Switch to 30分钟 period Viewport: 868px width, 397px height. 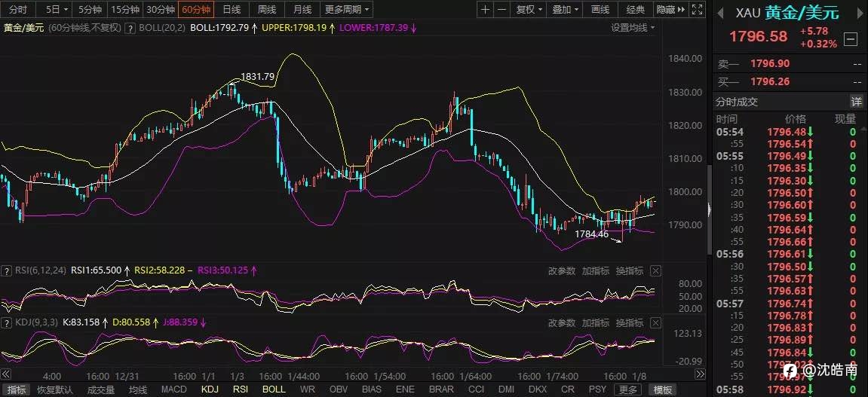(161, 9)
